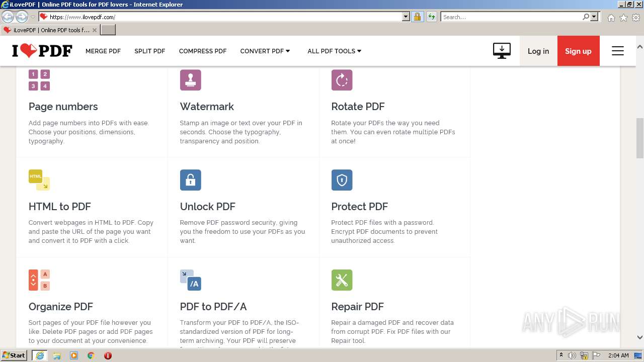Click the browser Search field

tap(512, 17)
